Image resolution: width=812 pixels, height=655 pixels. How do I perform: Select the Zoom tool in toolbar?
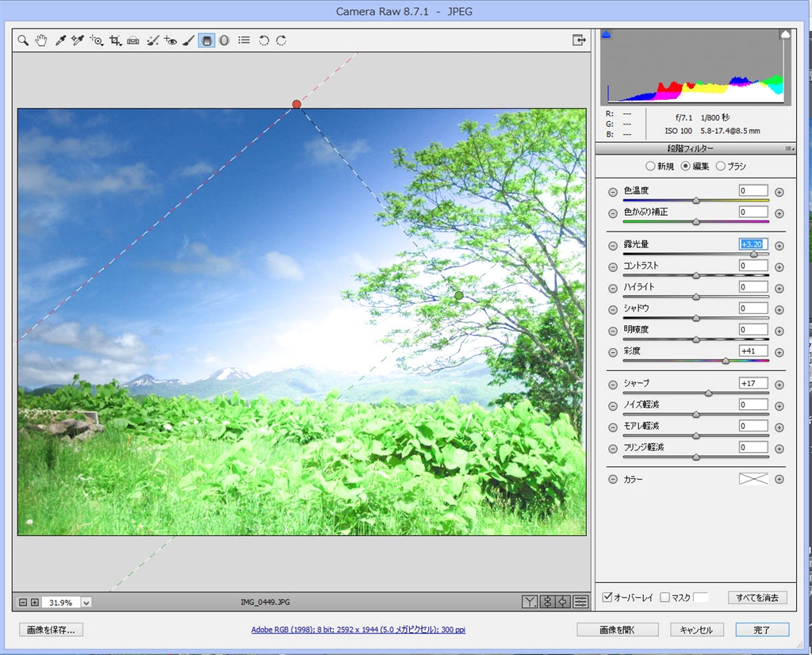[x=24, y=40]
